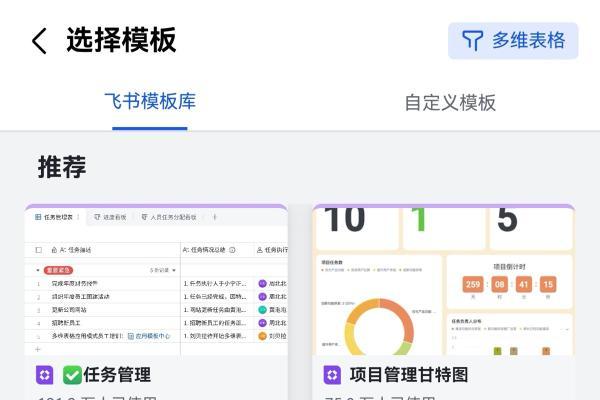
Task: Click the purple icon beside 项目管理甘特图
Action: (332, 375)
